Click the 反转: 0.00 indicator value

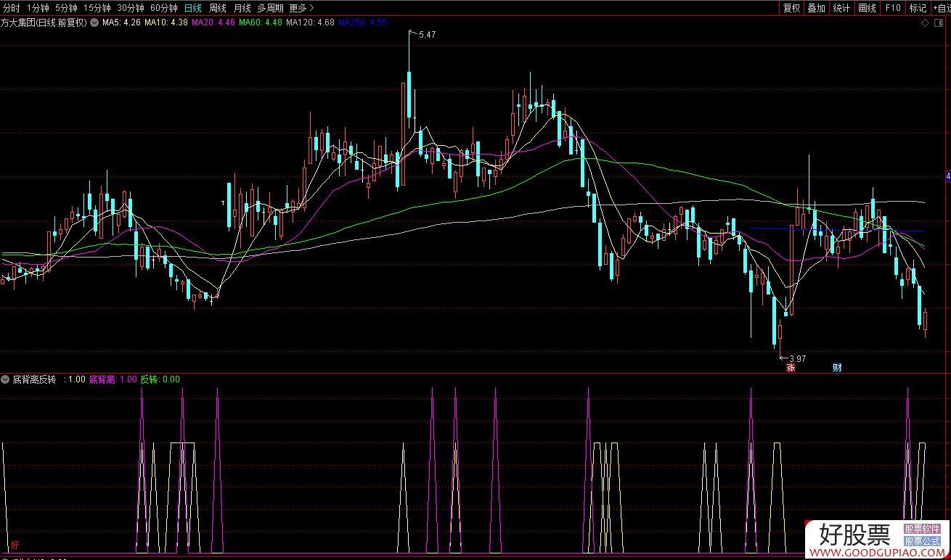[160, 379]
